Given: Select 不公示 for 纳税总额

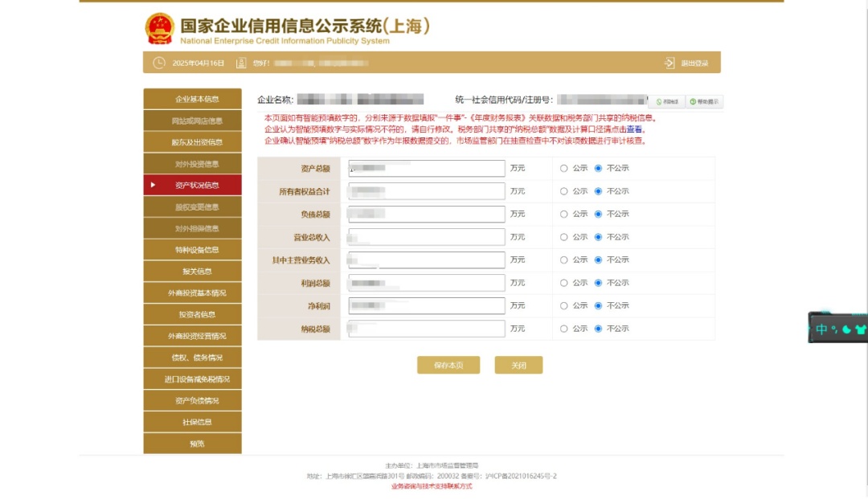Looking at the screenshot, I should pos(598,329).
